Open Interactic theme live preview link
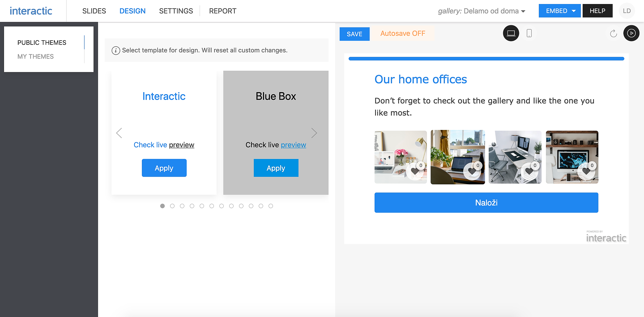Image resolution: width=644 pixels, height=317 pixels. tap(181, 145)
